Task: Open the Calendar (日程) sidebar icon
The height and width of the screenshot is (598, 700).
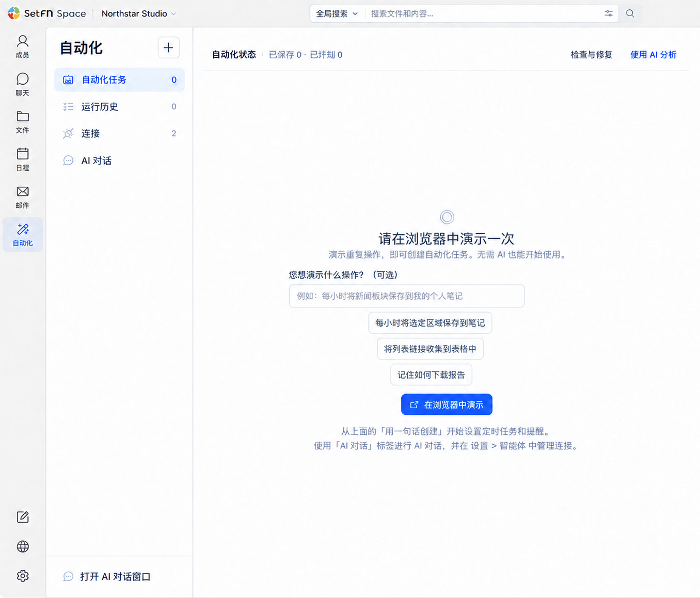Action: coord(22,159)
